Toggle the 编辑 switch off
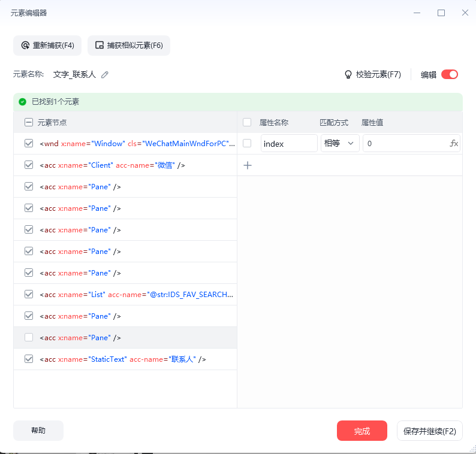 (449, 75)
